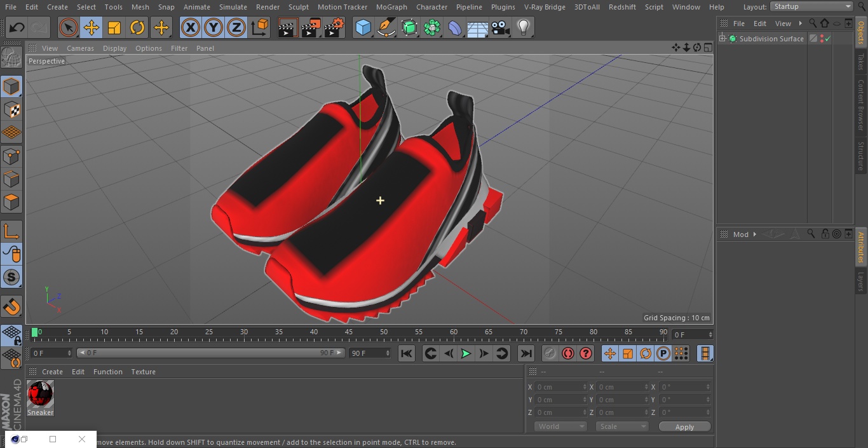
Task: Click the Undo arrow icon
Action: click(17, 27)
